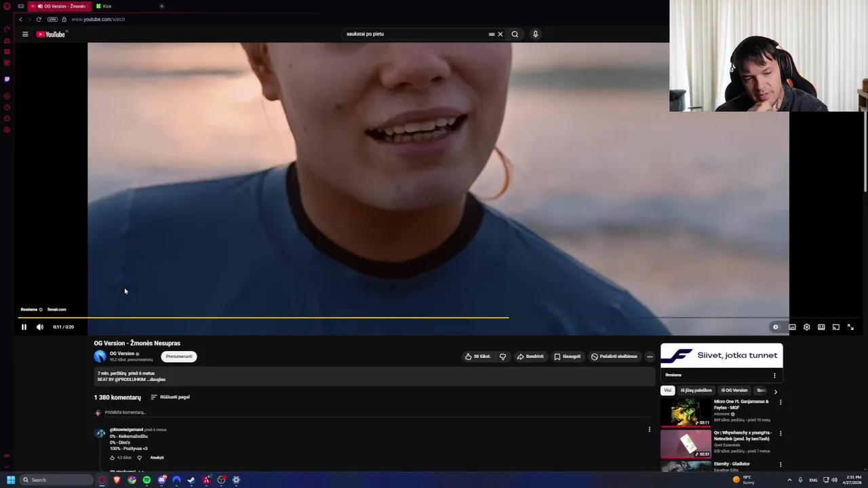Open Spotify from the taskbar
868x488 pixels.
(146, 480)
